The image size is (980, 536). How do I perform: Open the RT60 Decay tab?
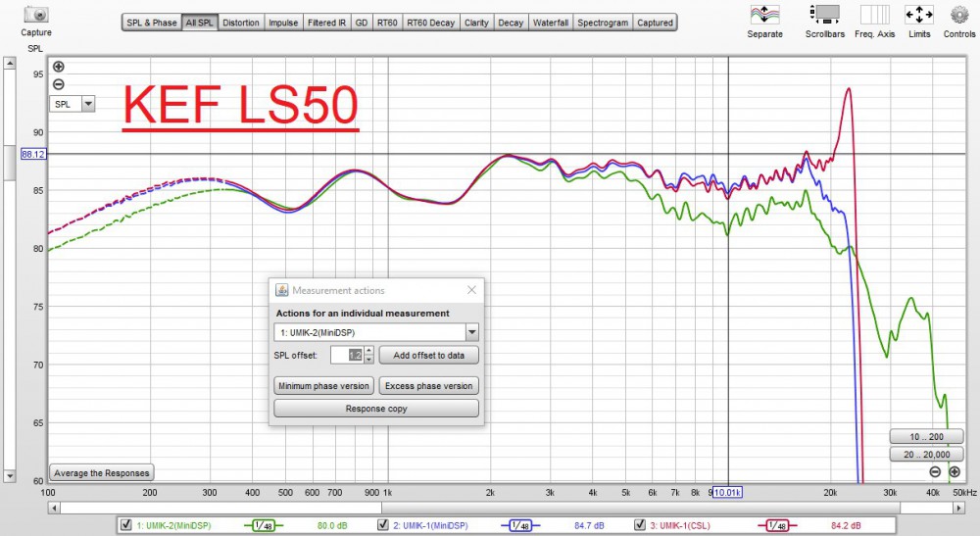tap(430, 23)
